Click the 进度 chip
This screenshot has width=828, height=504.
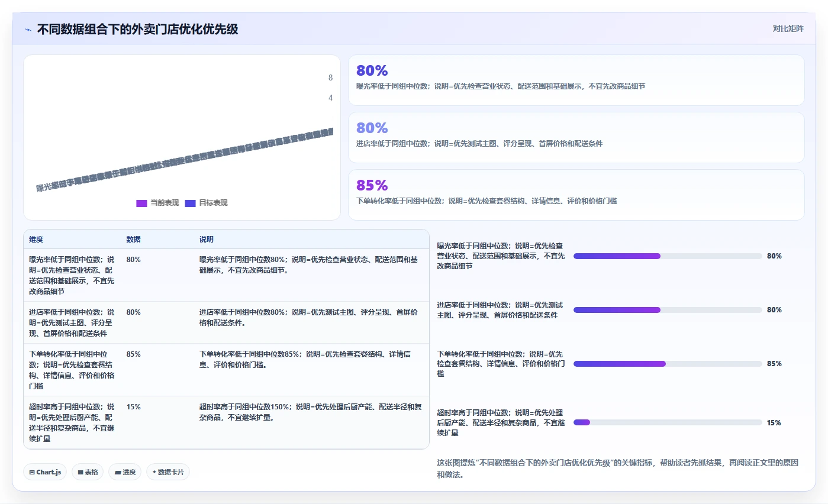tap(125, 472)
